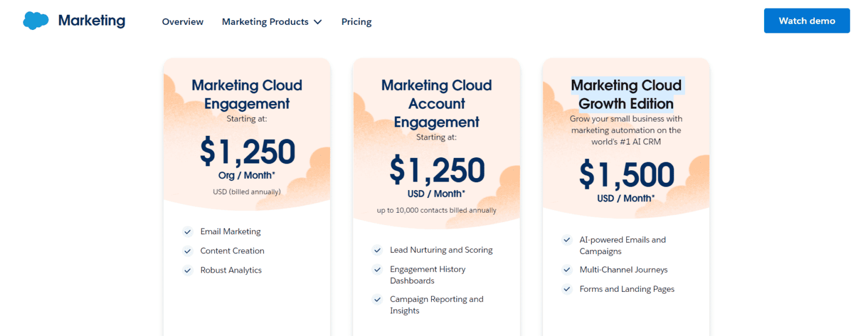868x336 pixels.
Task: Click the Watch demo button
Action: [806, 20]
